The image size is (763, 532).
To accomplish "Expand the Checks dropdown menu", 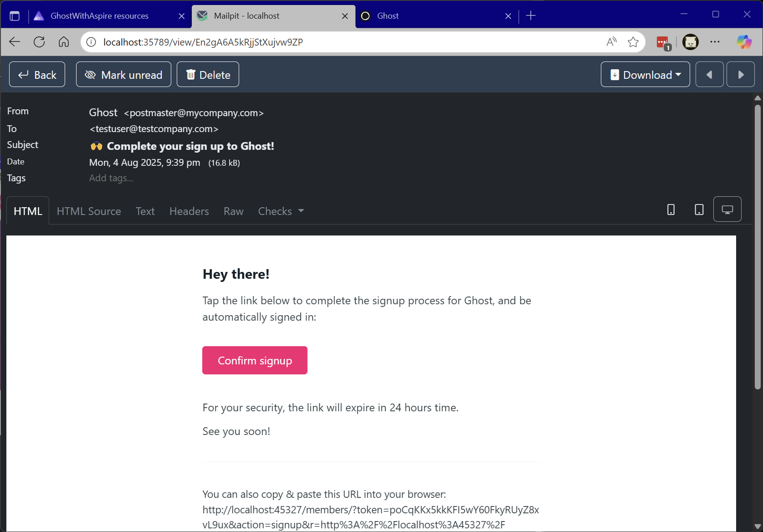I will click(281, 211).
